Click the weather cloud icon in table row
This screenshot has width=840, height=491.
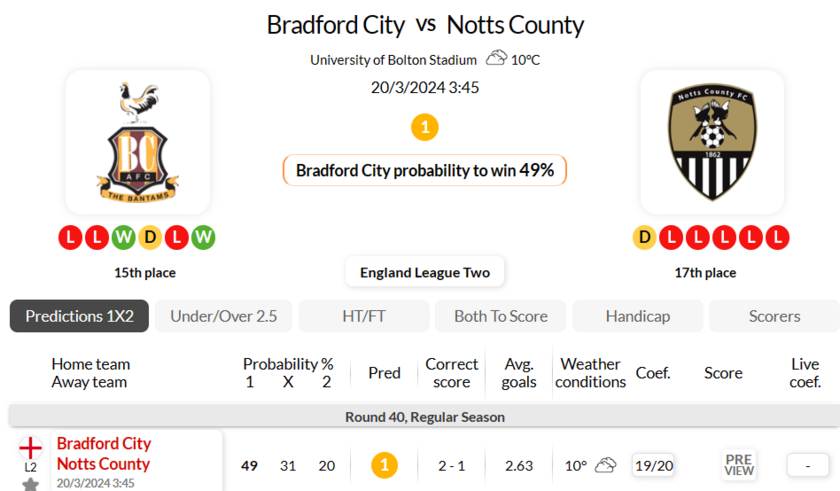[x=605, y=465]
